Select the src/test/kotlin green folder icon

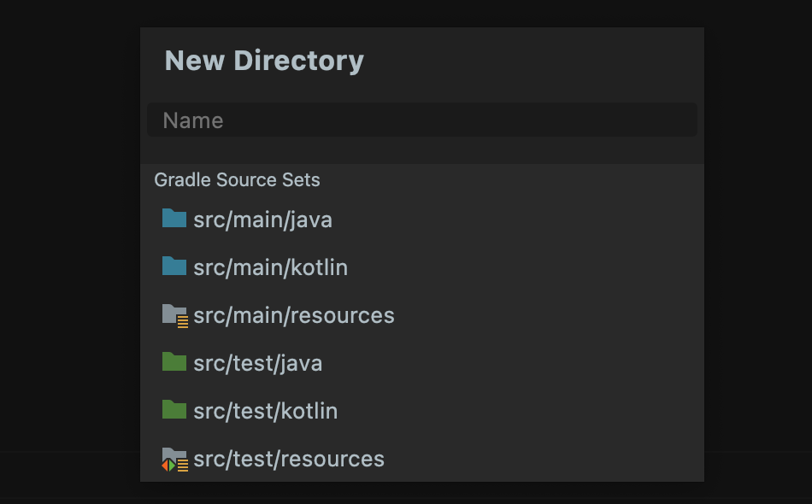click(174, 409)
